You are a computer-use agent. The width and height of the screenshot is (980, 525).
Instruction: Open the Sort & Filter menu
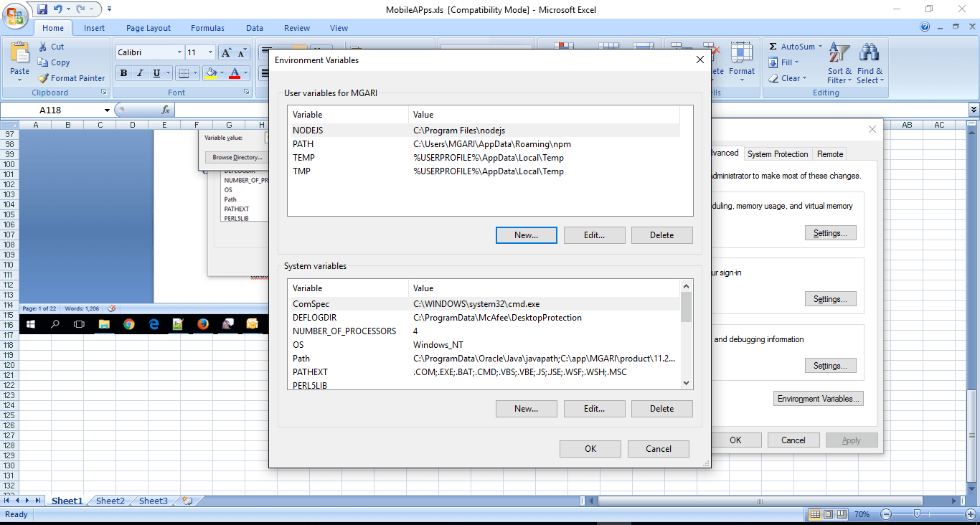(x=839, y=63)
